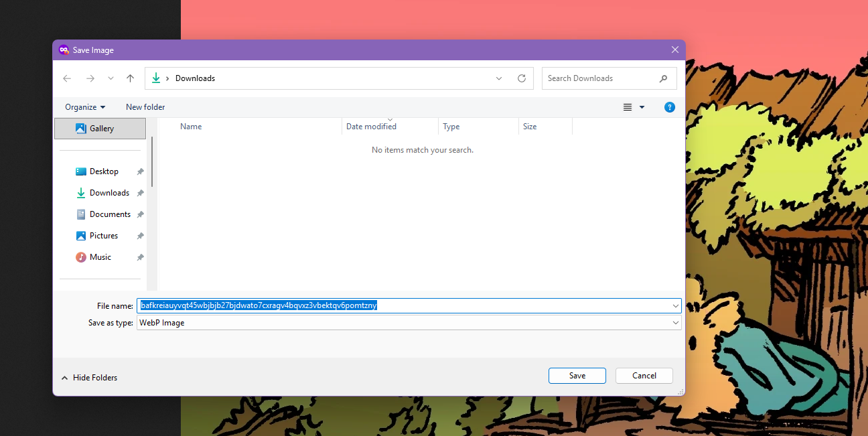
Task: Click pin icon beside Music
Action: 140,258
